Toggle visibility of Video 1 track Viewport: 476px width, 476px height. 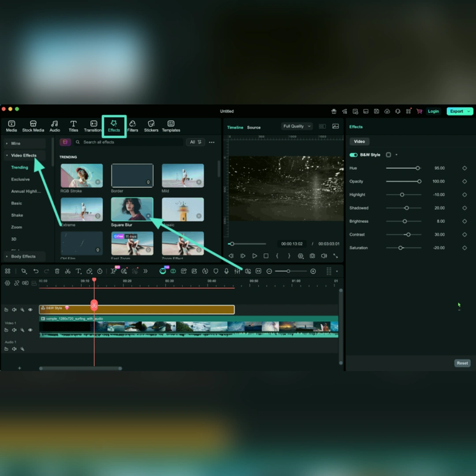tap(30, 330)
